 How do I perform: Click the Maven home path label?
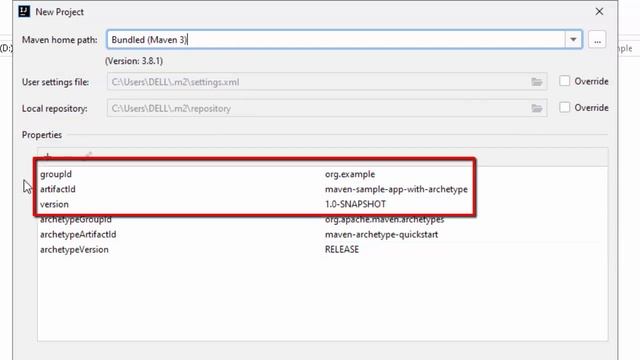(x=60, y=40)
